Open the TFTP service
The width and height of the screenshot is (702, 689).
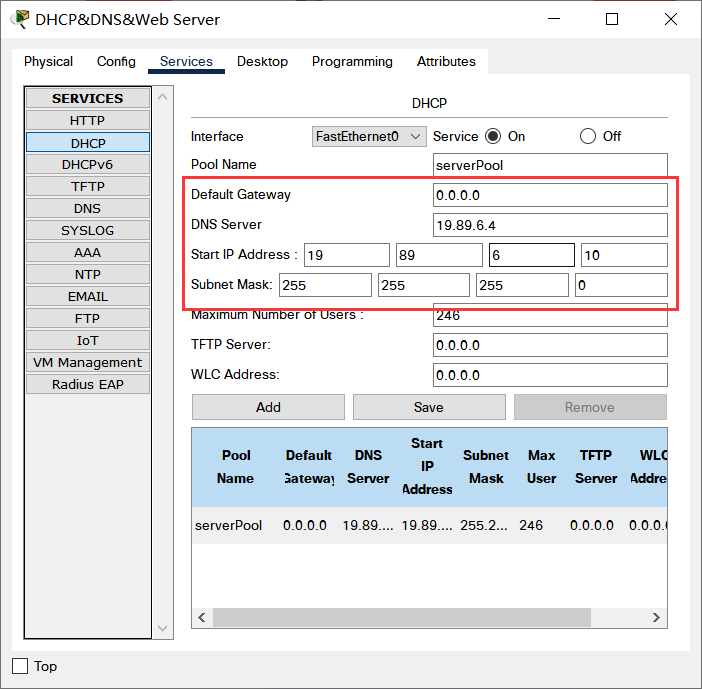click(x=88, y=186)
